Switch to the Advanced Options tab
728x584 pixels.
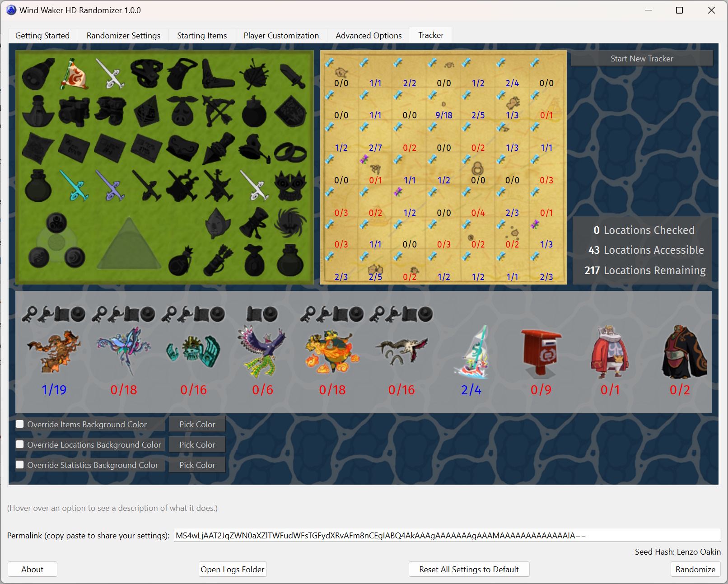[x=369, y=36]
